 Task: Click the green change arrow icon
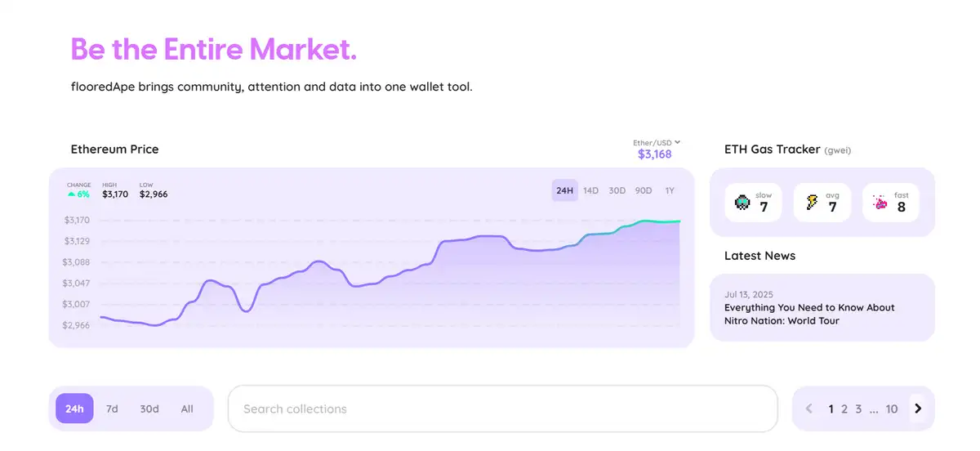coord(72,194)
